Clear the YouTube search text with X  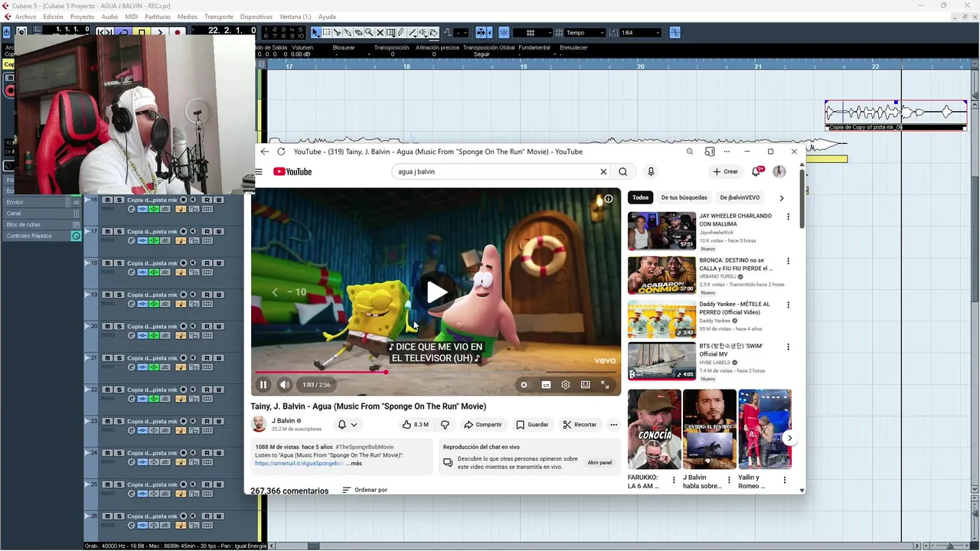coord(603,171)
